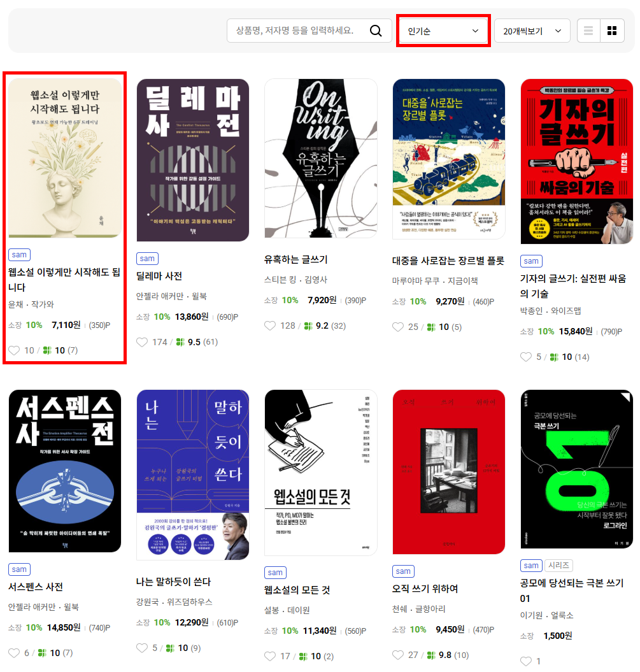Toggle heart on 유혹하는 글쓰기
The height and width of the screenshot is (672, 640).
[x=270, y=325]
